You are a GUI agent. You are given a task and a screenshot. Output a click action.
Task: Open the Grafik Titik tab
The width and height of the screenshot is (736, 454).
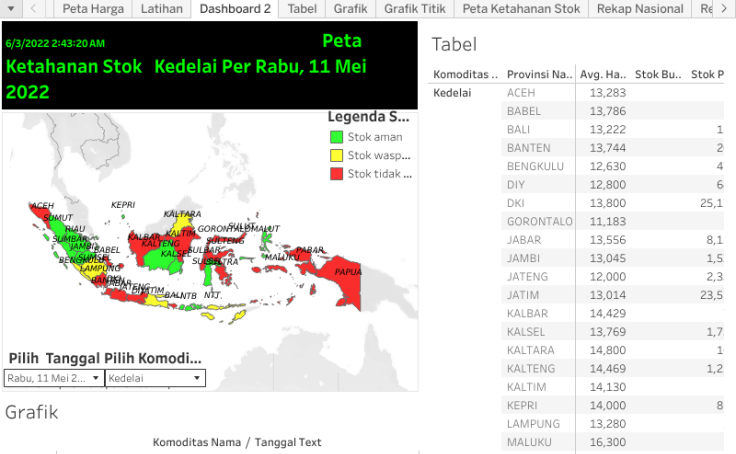pos(415,9)
